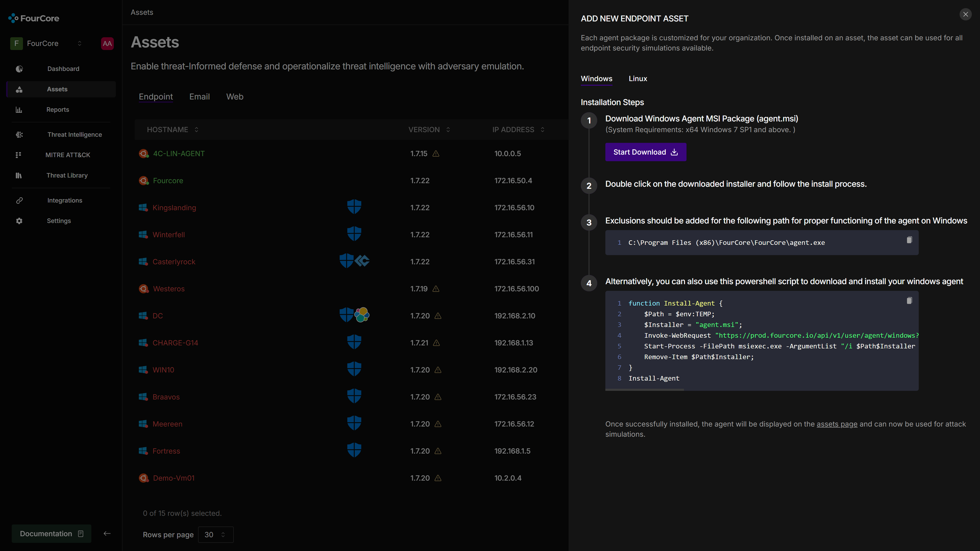Open the Meereen hostname link

(x=167, y=424)
